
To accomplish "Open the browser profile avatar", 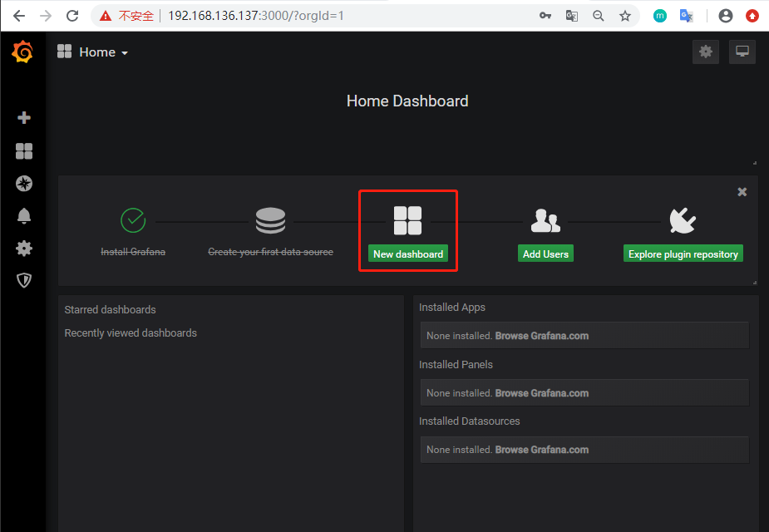I will (x=725, y=16).
